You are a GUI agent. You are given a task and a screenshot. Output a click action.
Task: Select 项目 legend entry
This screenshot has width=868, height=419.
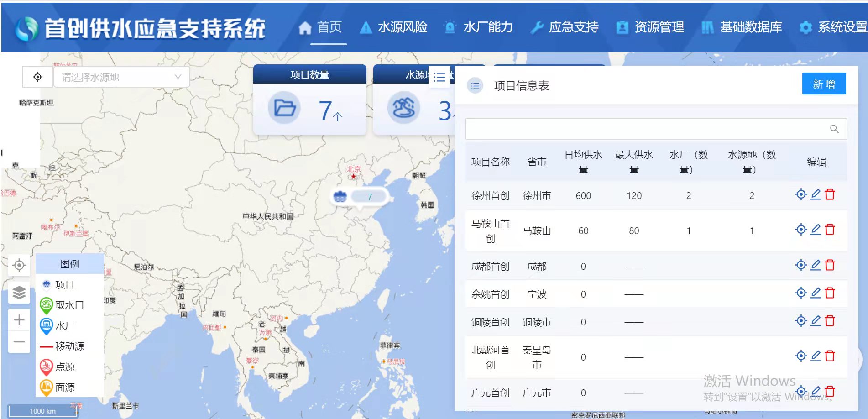(x=58, y=285)
